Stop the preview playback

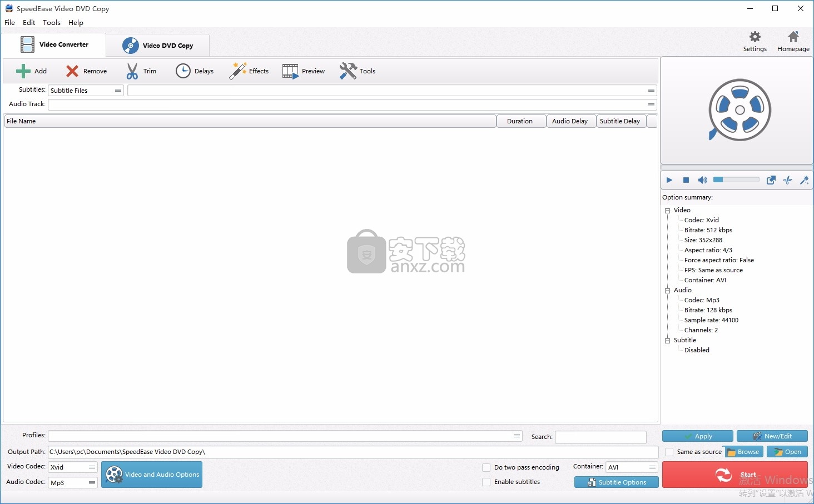pos(686,180)
